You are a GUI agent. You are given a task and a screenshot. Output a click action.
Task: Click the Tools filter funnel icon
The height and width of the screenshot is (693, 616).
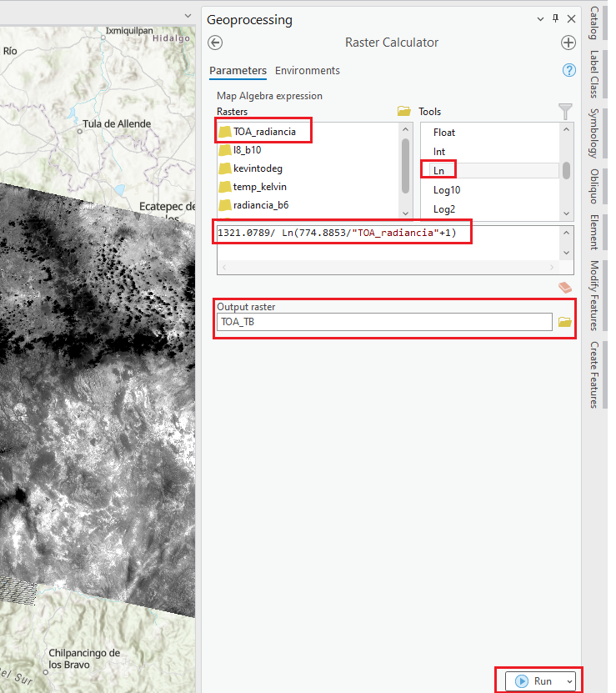pos(565,111)
